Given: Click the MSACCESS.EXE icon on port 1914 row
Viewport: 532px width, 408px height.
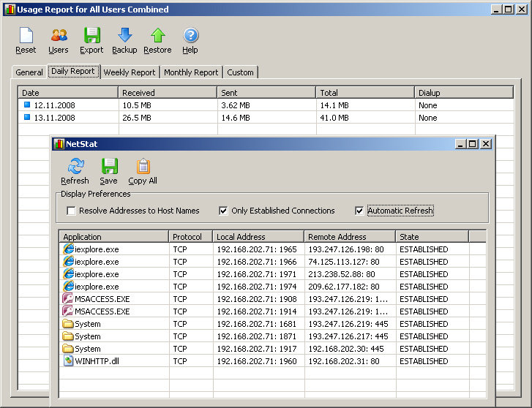Looking at the screenshot, I should (x=68, y=311).
